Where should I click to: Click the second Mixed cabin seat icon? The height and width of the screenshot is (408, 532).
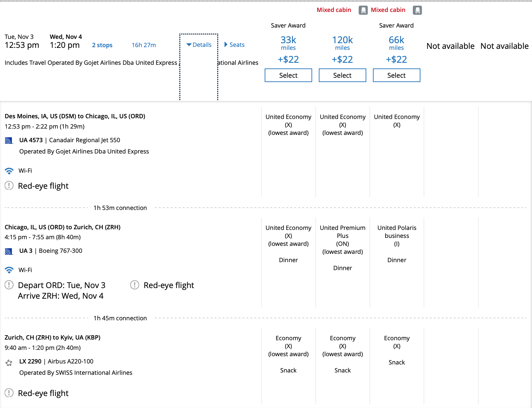click(417, 10)
